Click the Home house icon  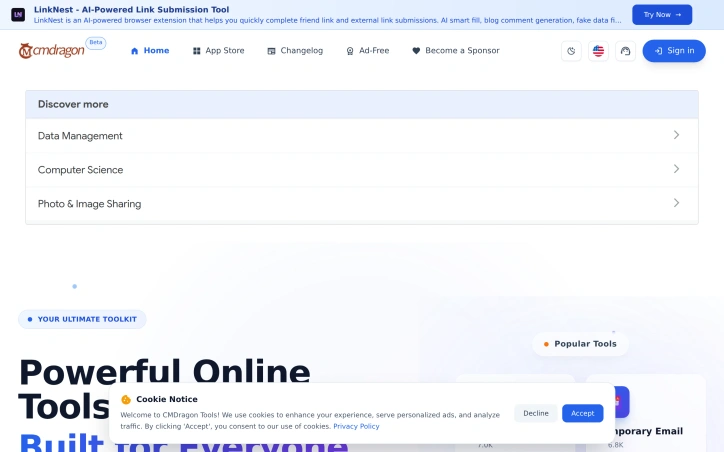click(x=134, y=51)
